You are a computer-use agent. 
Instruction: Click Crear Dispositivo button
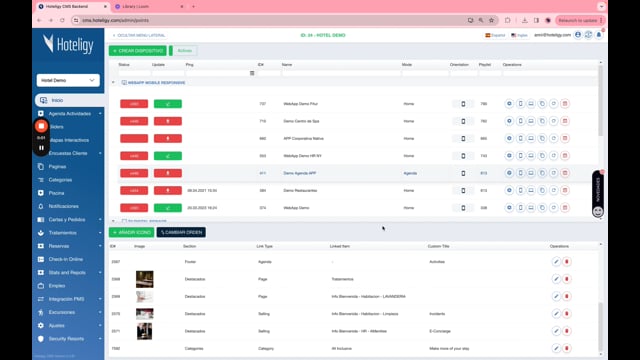[x=138, y=51]
